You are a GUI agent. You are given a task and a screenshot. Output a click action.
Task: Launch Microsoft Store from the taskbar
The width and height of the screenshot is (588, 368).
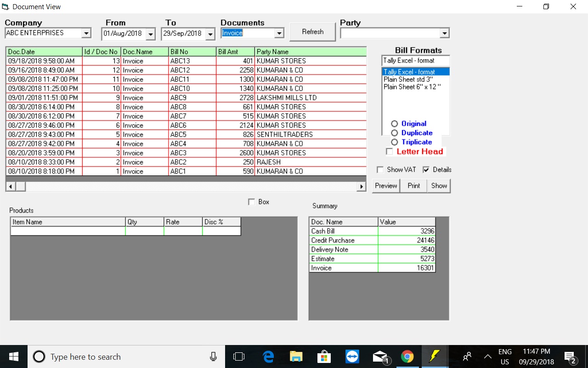point(324,356)
